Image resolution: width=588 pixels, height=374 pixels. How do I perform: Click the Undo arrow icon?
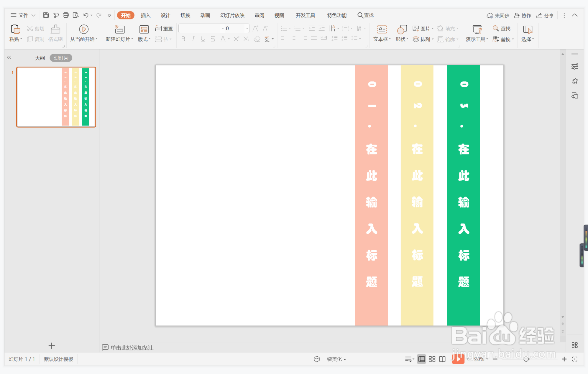coord(86,15)
